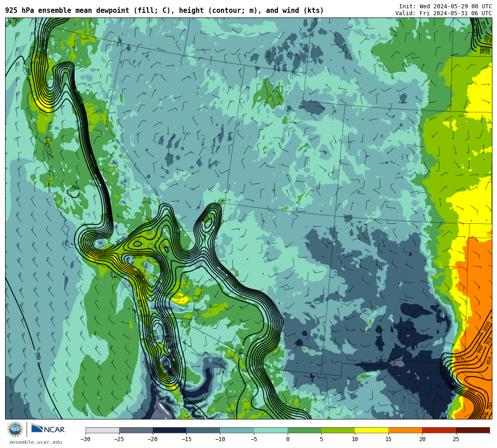Click the −25 to −20 colorbar segment
497x448 pixels.
click(x=136, y=430)
